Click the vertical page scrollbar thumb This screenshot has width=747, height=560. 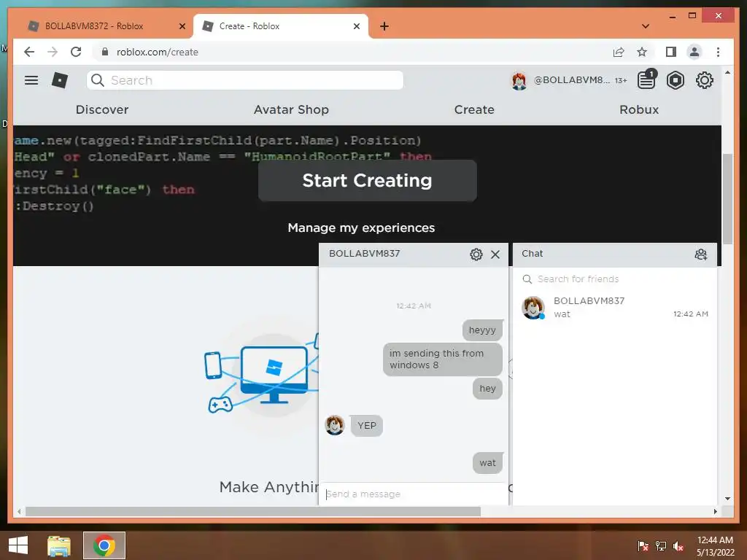[727, 198]
